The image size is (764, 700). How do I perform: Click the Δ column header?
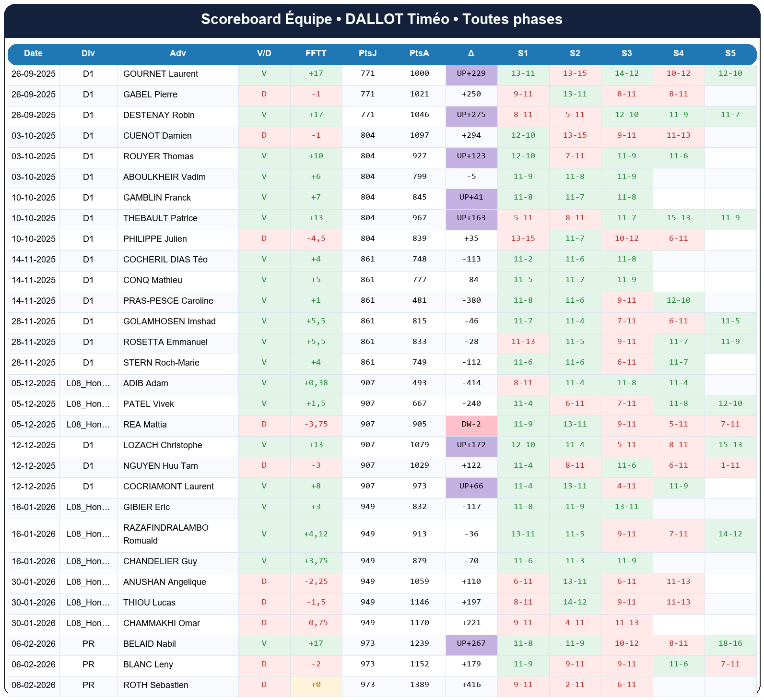click(x=471, y=53)
